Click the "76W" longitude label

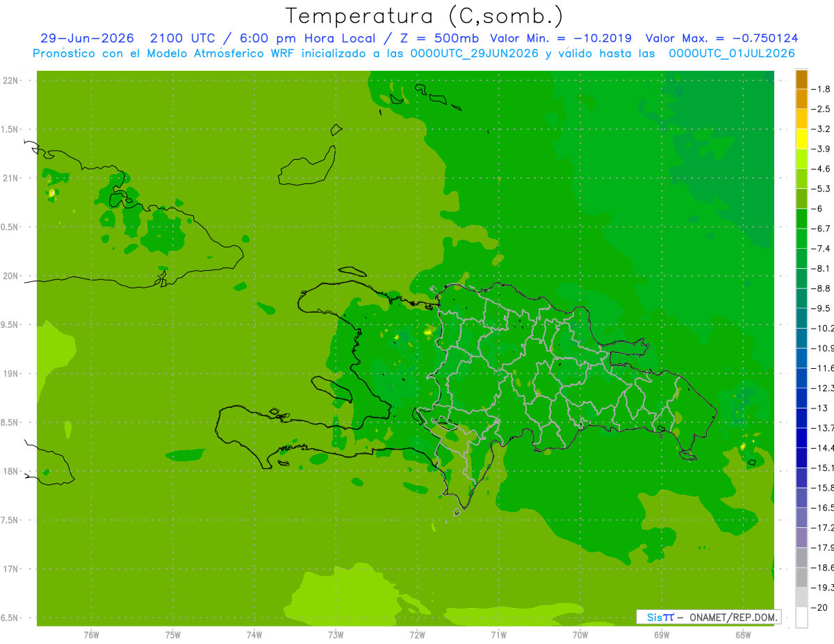(91, 634)
